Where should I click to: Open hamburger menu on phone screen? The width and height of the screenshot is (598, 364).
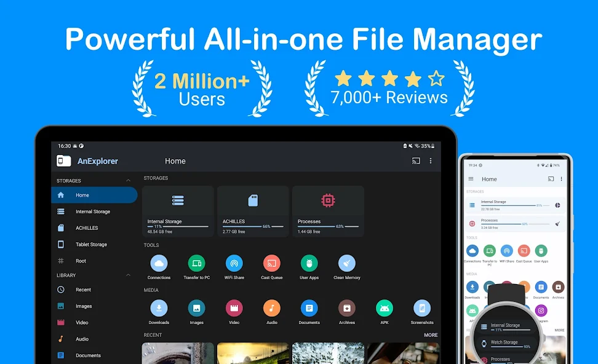[x=471, y=179]
